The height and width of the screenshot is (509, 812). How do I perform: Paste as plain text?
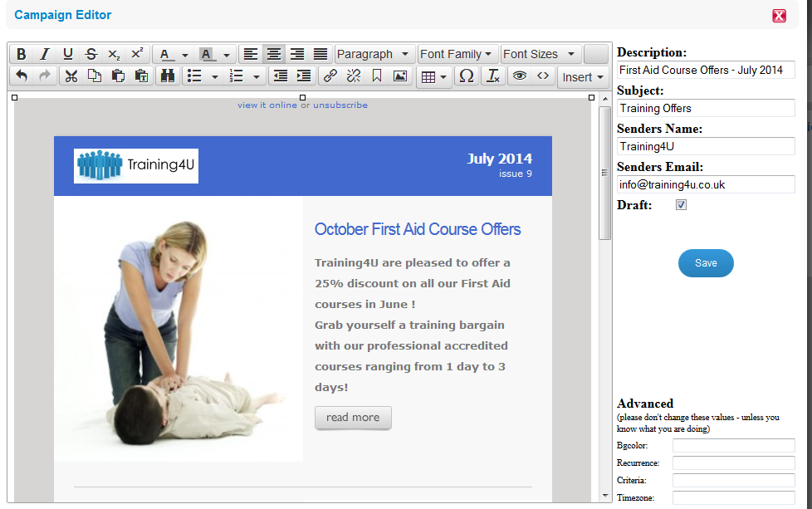(141, 76)
